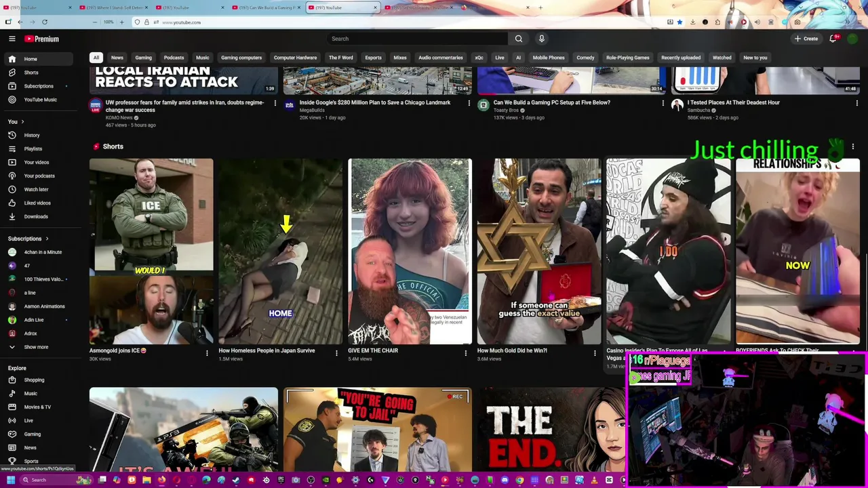Open options for UW professor video
Viewport: 868px width, 488px height.
[x=275, y=103]
